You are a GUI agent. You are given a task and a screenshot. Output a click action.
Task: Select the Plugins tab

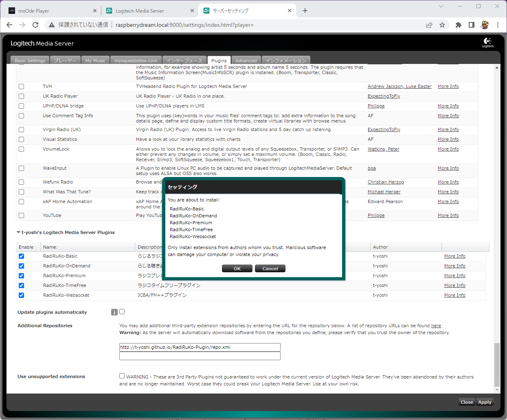pos(219,60)
